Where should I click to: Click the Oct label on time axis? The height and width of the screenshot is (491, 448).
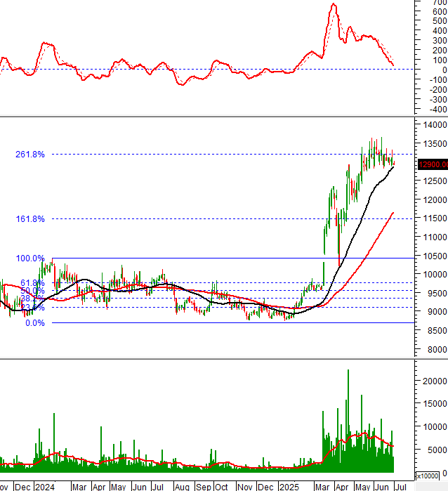tap(221, 487)
